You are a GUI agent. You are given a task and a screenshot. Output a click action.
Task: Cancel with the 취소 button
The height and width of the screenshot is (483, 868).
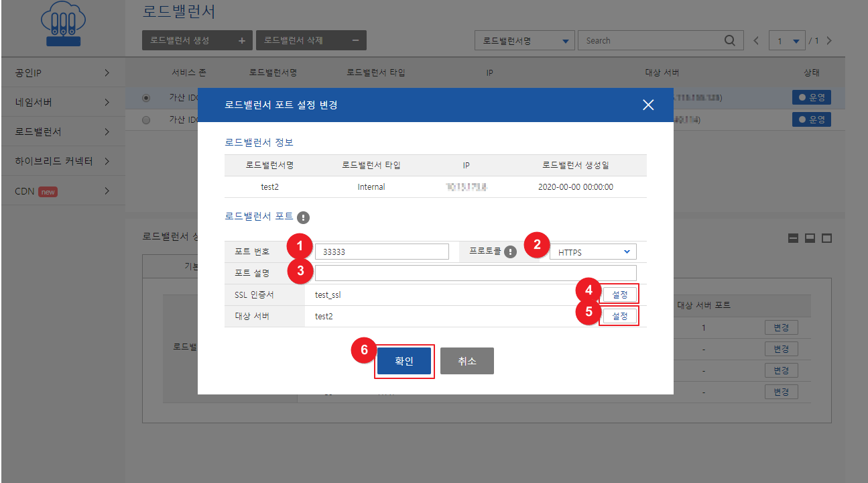click(x=467, y=361)
